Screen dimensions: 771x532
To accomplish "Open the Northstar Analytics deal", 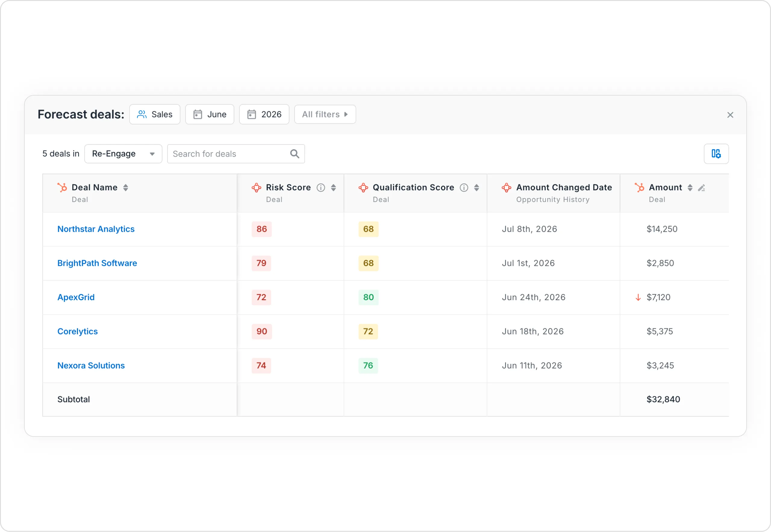I will [96, 229].
